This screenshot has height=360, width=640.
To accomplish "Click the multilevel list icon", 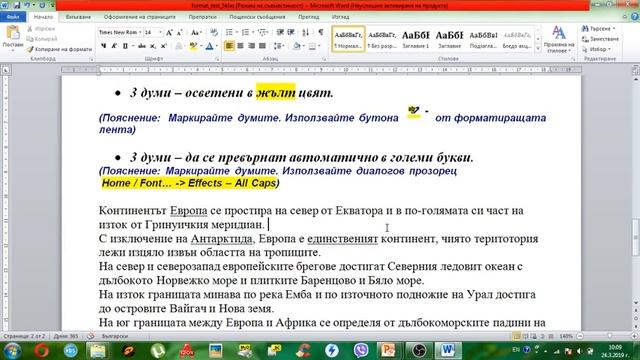I will click(262, 32).
